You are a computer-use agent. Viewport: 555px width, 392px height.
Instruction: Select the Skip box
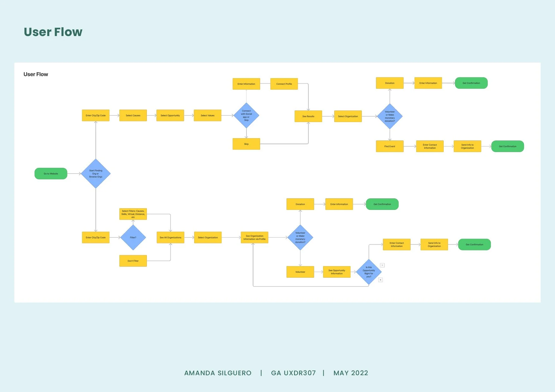pyautogui.click(x=246, y=144)
